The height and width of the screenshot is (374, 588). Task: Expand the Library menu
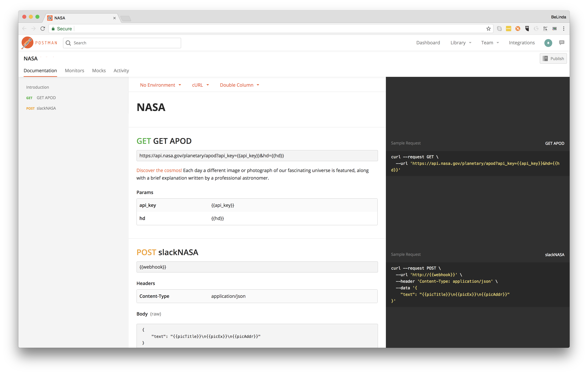click(461, 43)
